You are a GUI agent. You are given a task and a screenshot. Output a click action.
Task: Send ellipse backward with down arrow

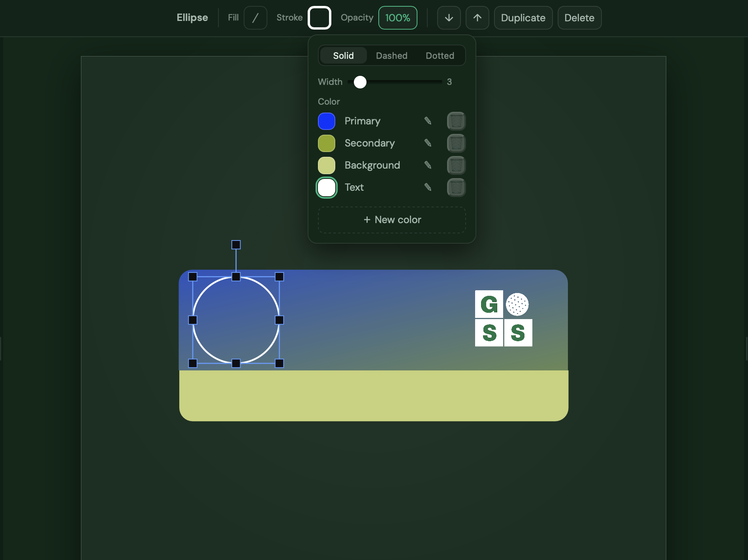(x=449, y=18)
